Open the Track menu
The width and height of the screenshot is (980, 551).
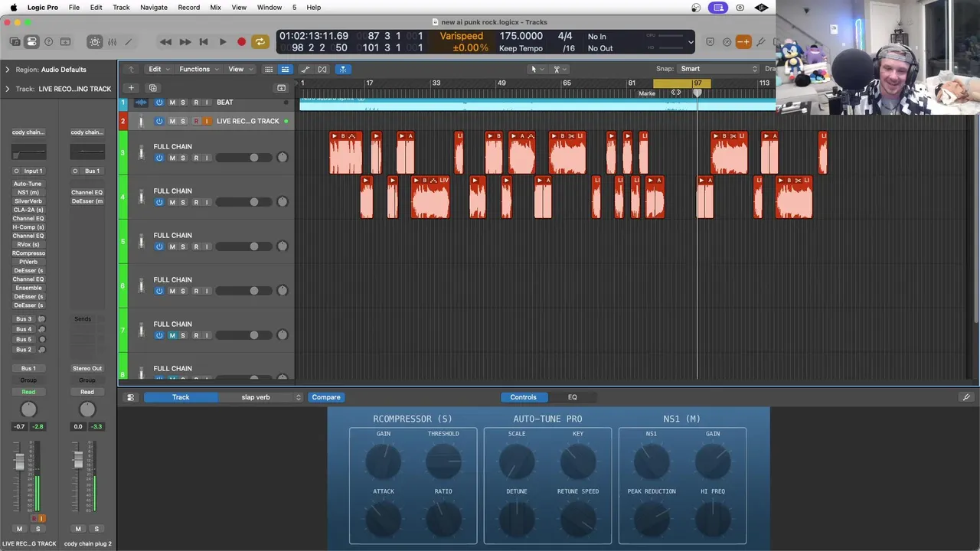click(x=121, y=7)
